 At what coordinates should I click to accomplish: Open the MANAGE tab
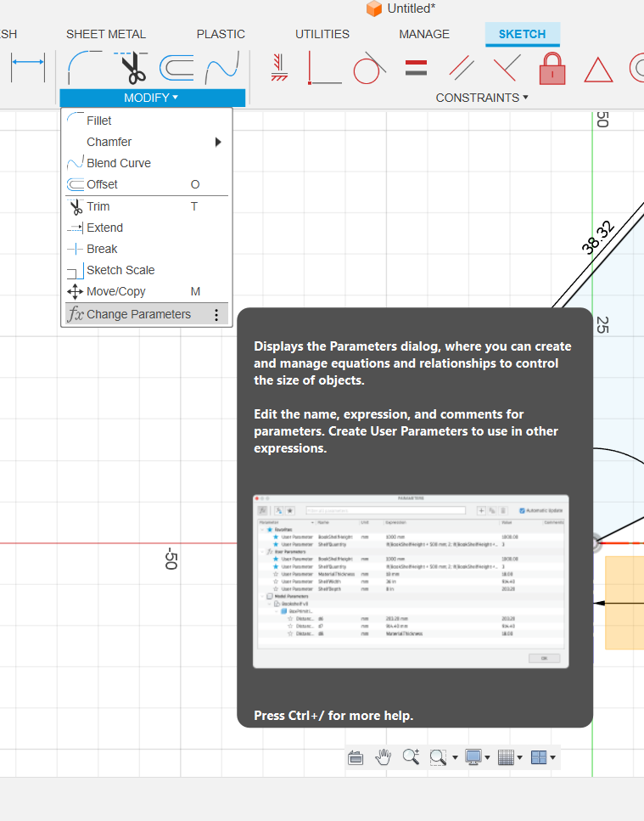pos(424,34)
